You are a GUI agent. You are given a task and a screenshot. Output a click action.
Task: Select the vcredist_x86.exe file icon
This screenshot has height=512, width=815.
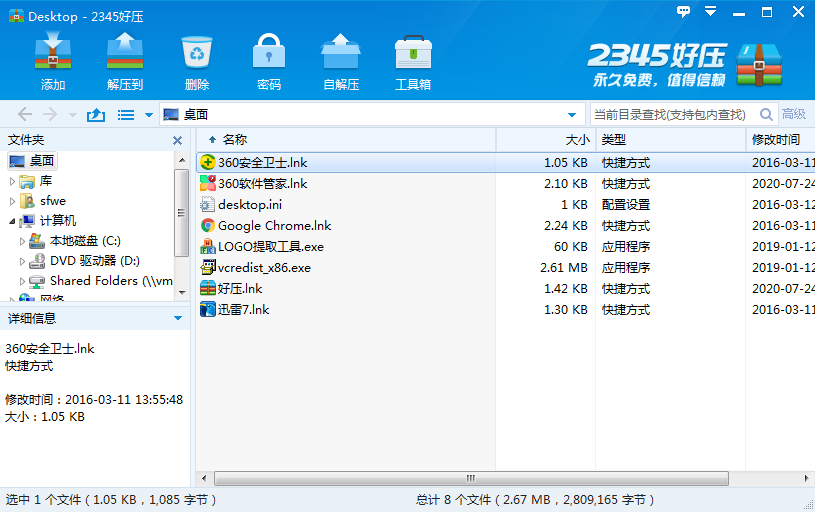(208, 267)
